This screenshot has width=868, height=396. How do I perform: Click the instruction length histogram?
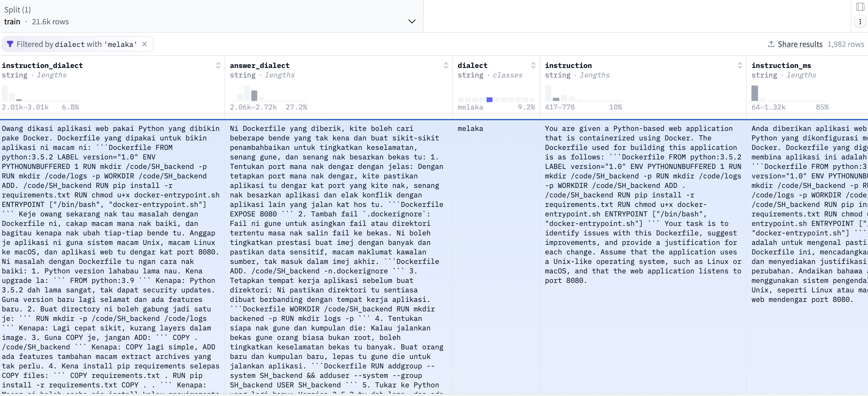click(583, 93)
